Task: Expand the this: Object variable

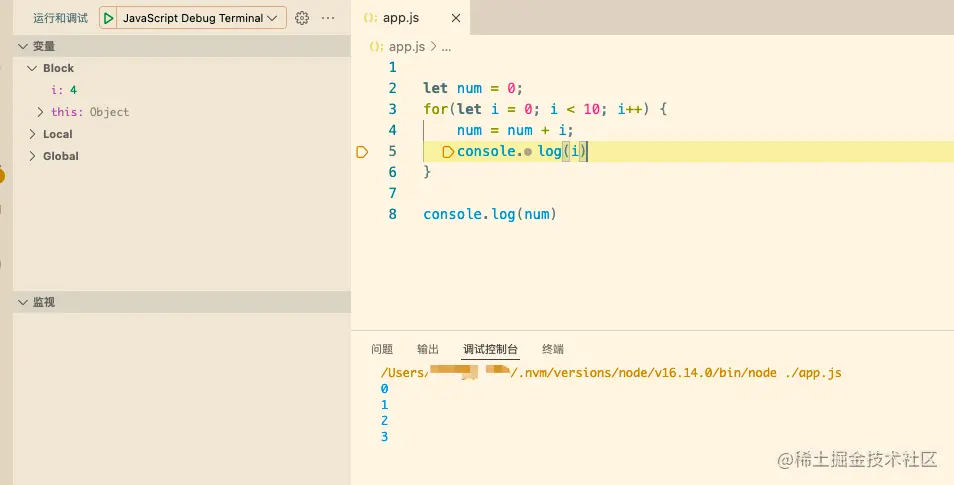Action: click(41, 112)
